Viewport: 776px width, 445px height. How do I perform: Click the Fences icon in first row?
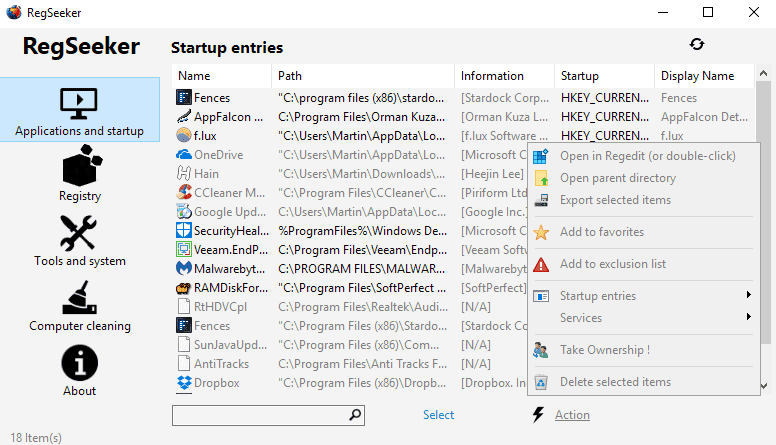point(184,98)
